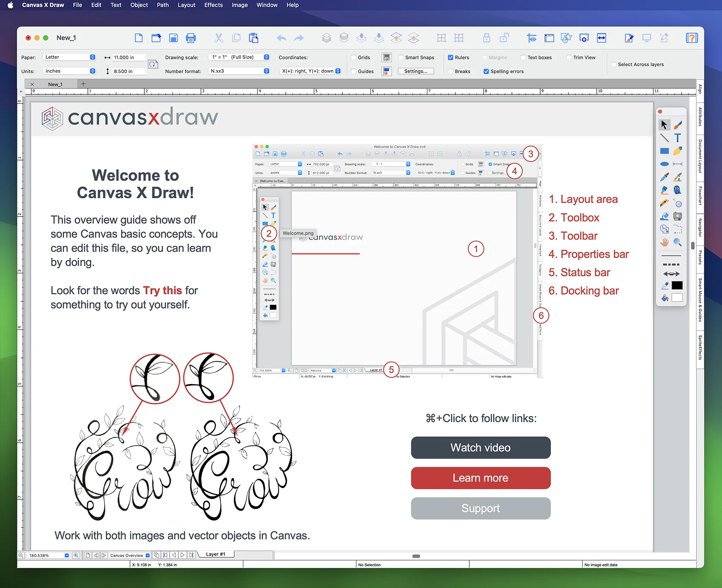Select the Camera tool in toolbox

(678, 217)
